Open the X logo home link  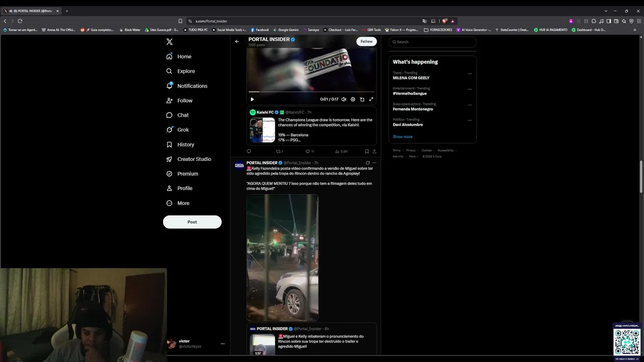coord(170,42)
